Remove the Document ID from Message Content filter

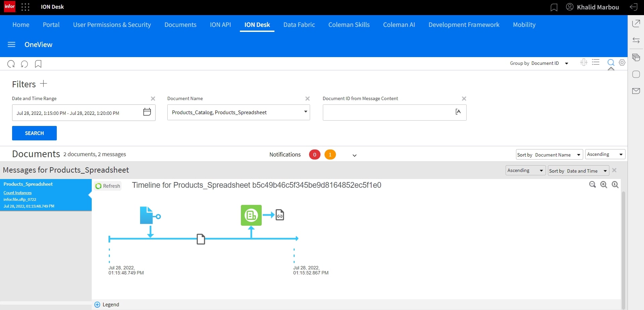click(x=464, y=98)
